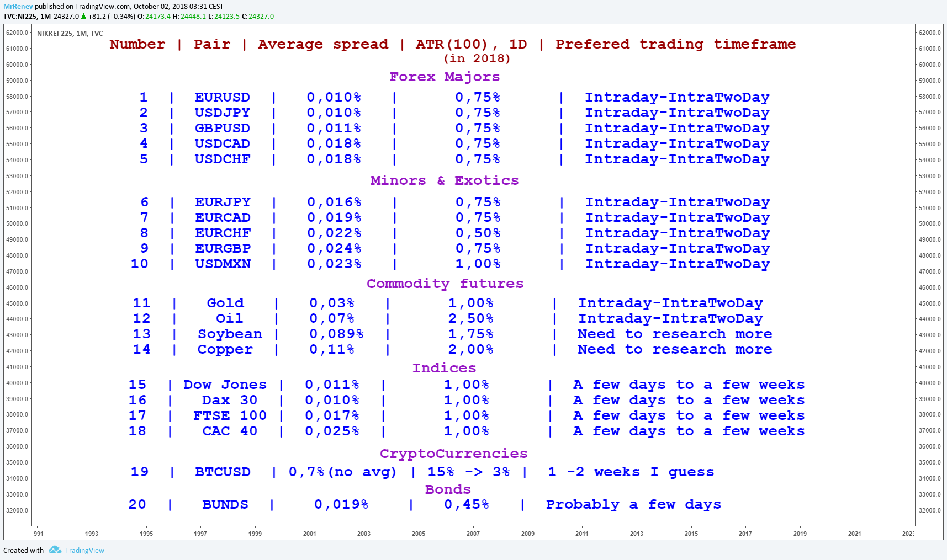Select the EURCAD pair text
Image resolution: width=947 pixels, height=560 pixels.
[x=223, y=217]
